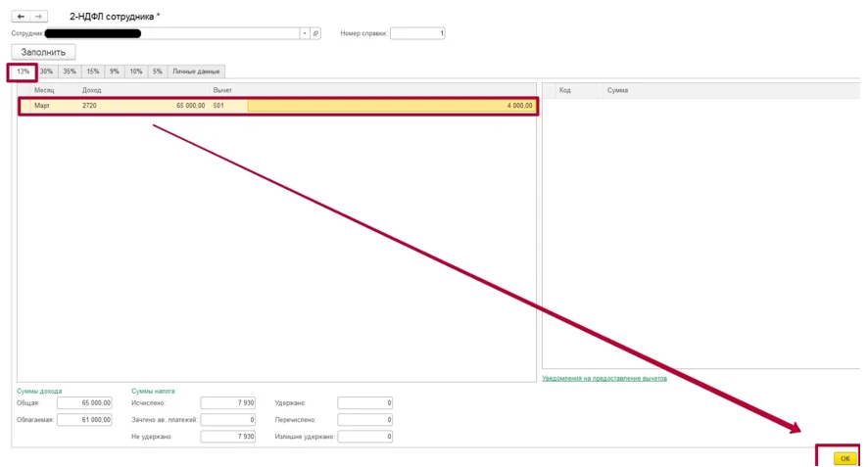Open the 35% rate tab
This screenshot has width=868, height=467.
tap(70, 71)
